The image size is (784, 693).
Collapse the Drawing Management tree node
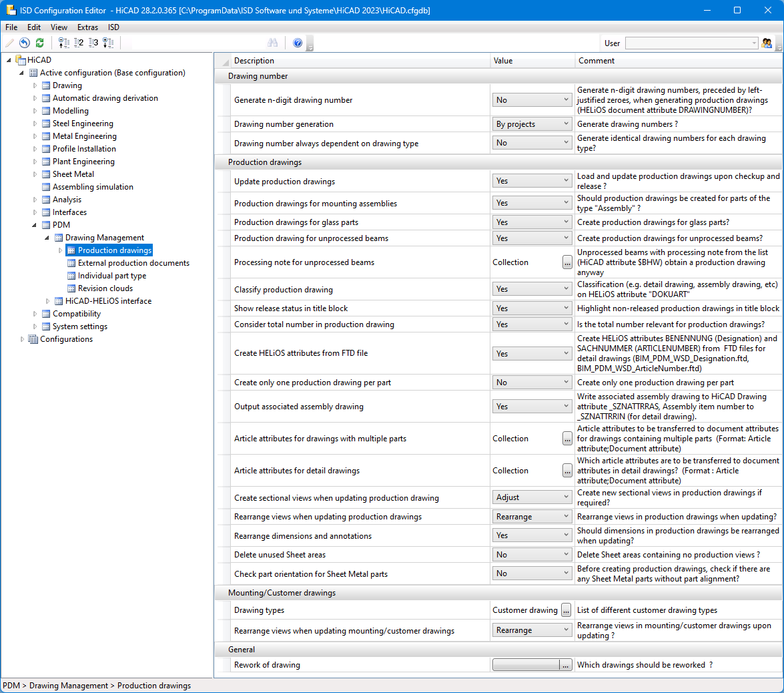47,238
